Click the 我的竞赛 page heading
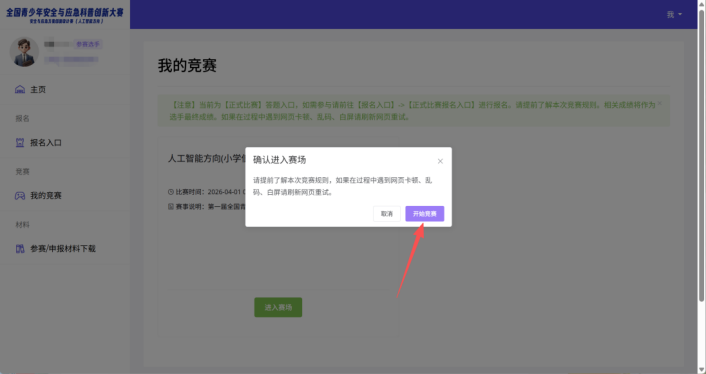 tap(187, 66)
